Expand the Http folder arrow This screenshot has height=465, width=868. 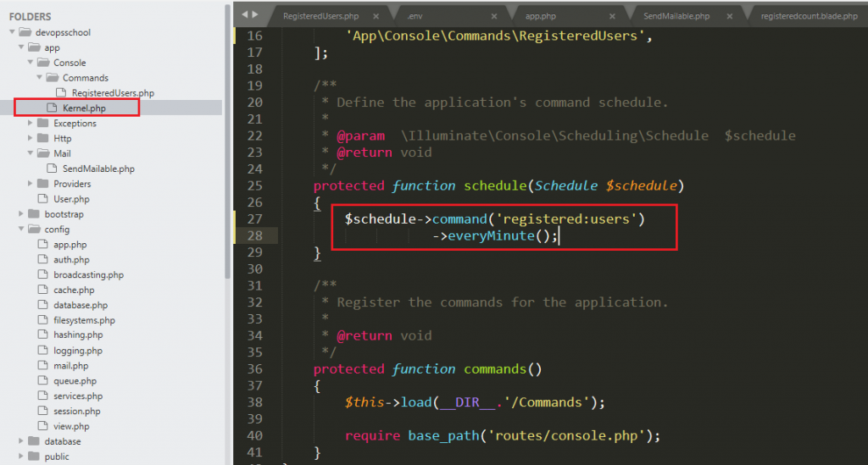30,139
